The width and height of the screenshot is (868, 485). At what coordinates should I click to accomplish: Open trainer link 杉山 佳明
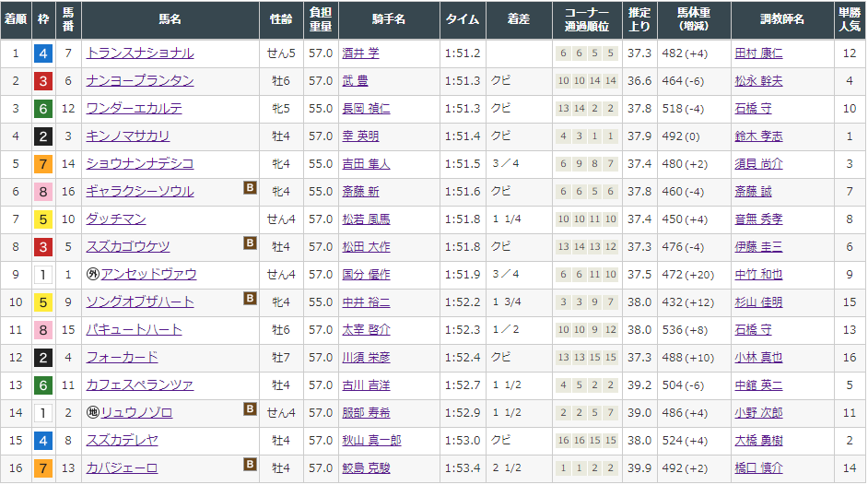(x=758, y=302)
